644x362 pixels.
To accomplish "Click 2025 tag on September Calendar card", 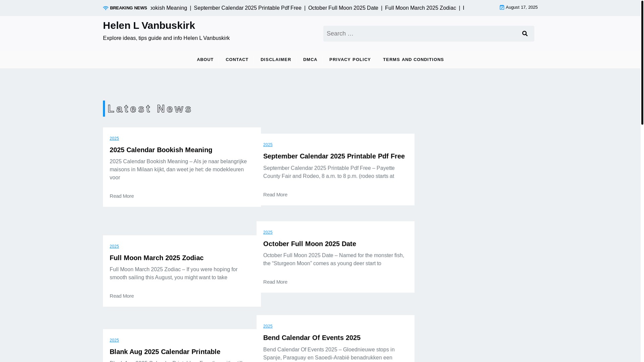I will [268, 145].
